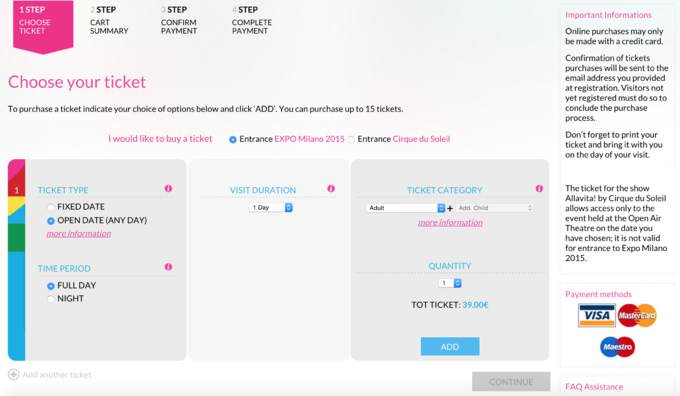Select the Fixed Date radio button
680x396 pixels.
point(51,207)
